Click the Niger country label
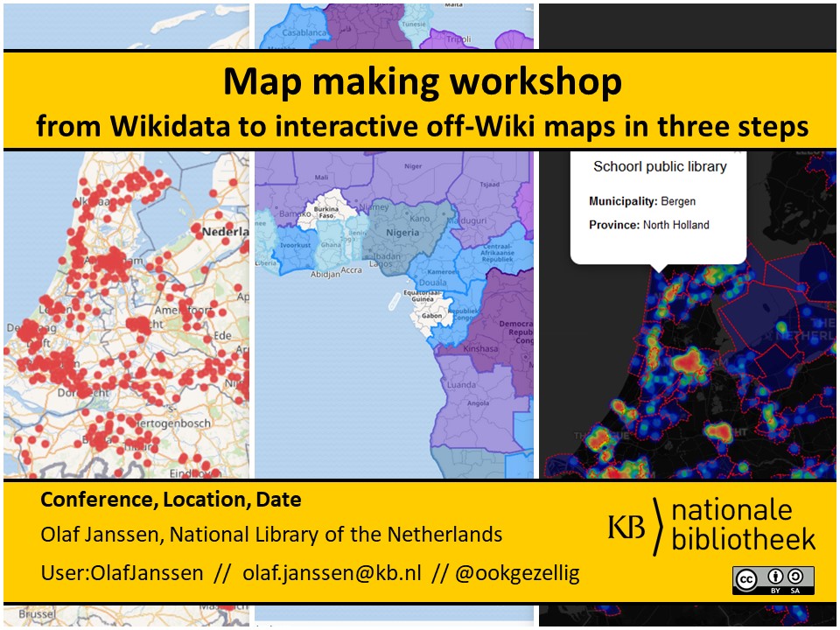Viewport: 840px width, 630px height. [x=413, y=166]
